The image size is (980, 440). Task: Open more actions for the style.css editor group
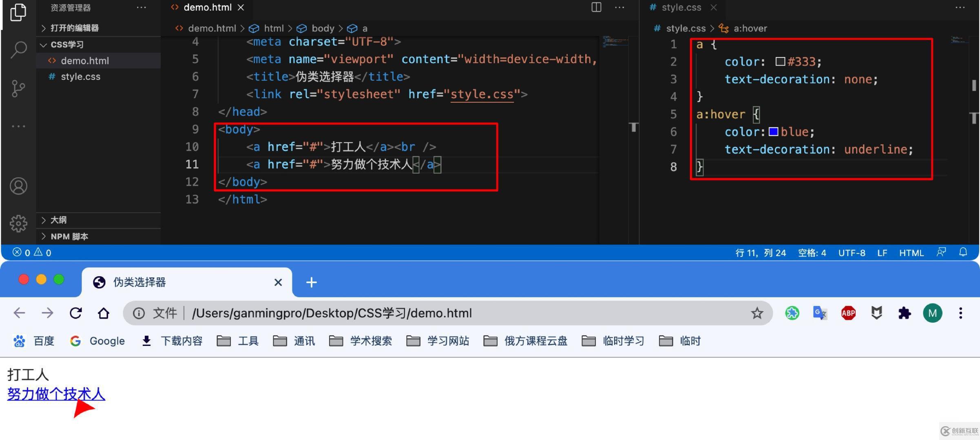960,7
